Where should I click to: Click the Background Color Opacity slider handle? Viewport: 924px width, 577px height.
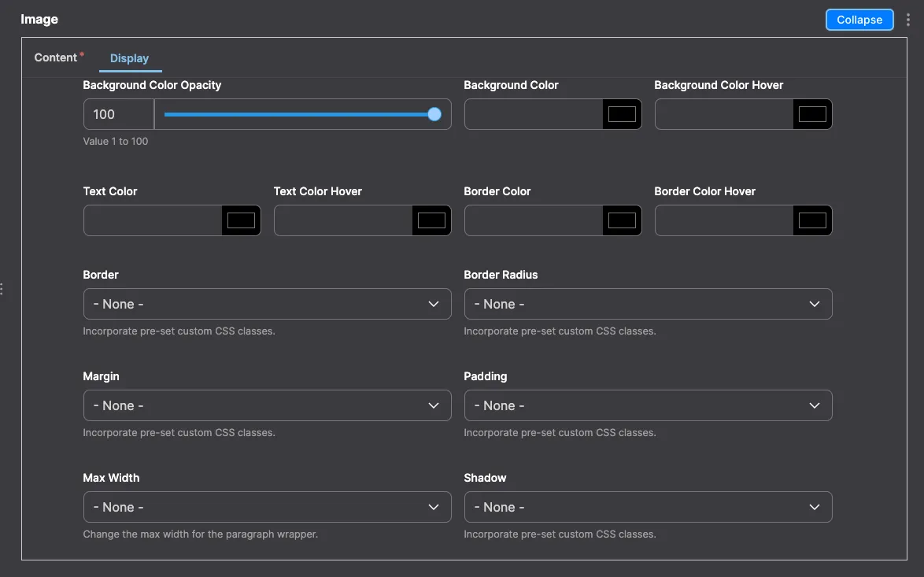(434, 114)
